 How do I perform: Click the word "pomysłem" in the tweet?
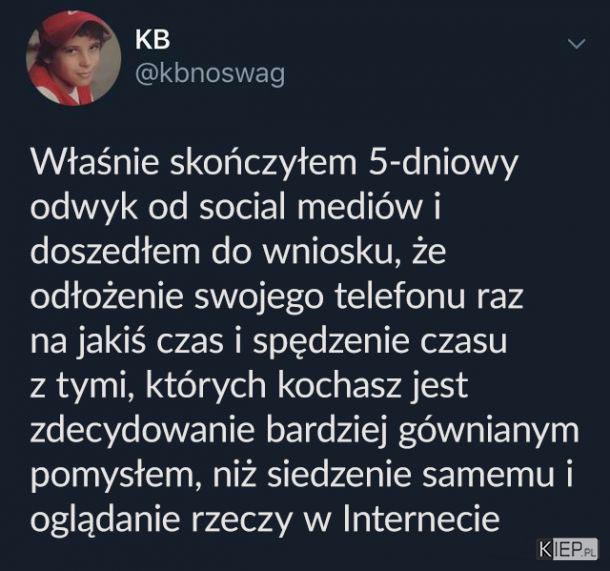116,477
